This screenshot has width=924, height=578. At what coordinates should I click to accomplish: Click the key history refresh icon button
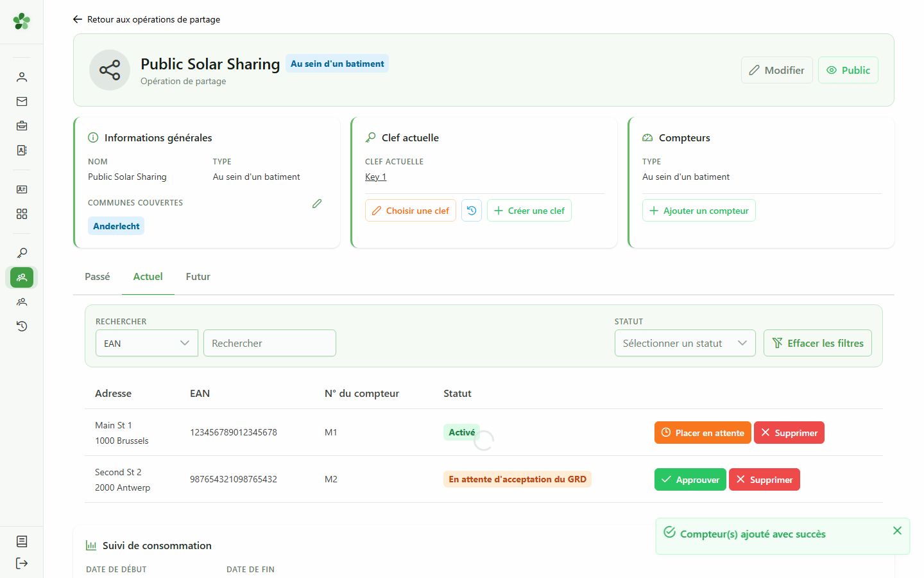coord(472,211)
